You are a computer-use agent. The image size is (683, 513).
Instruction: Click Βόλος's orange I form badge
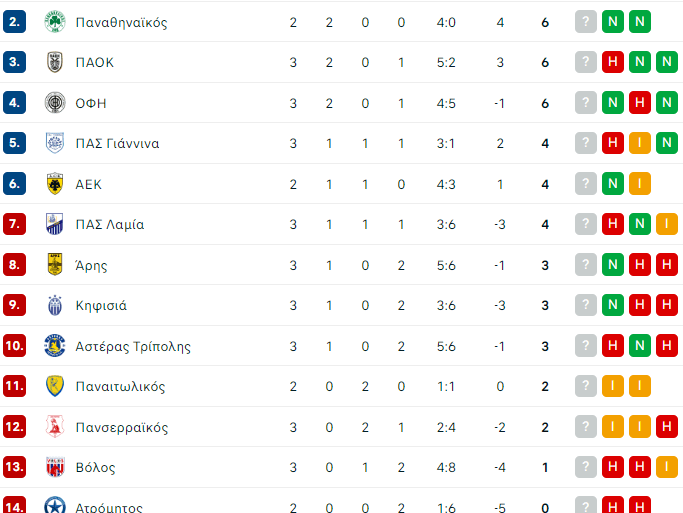coord(666,468)
